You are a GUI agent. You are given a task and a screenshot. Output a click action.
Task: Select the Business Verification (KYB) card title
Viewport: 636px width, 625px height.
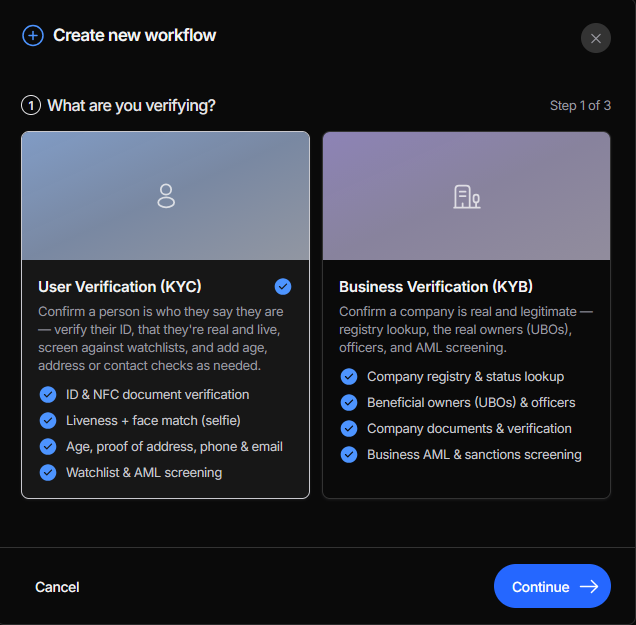436,287
